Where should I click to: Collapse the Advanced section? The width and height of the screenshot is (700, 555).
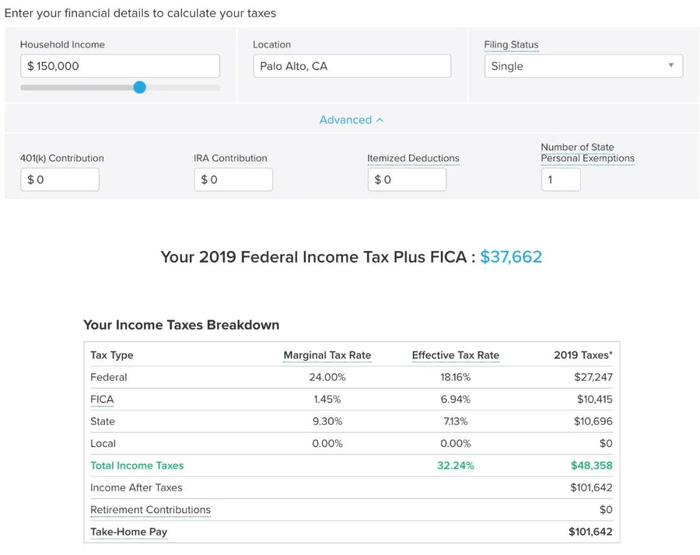coord(350,120)
